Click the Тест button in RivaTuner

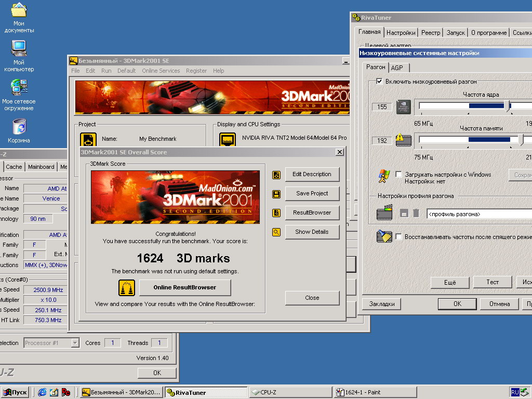coord(493,282)
